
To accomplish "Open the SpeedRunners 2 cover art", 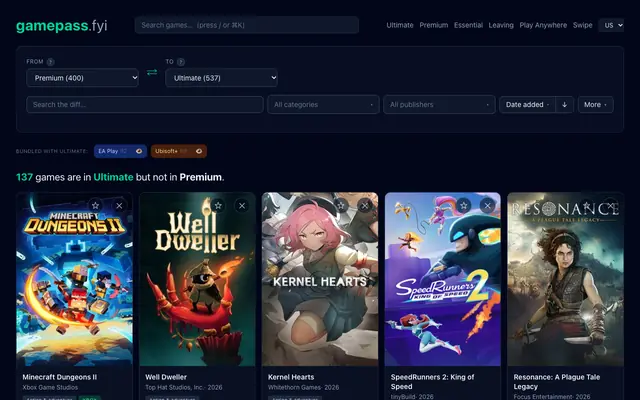I will [443, 279].
